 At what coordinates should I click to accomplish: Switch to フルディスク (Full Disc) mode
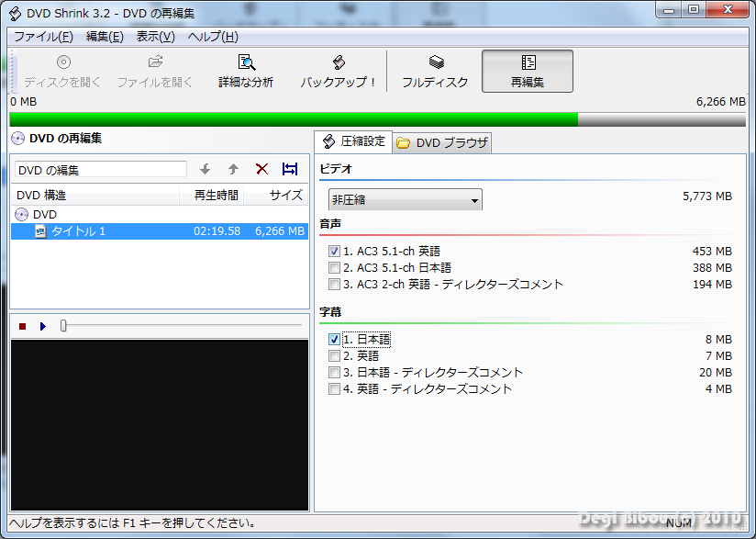click(x=436, y=71)
